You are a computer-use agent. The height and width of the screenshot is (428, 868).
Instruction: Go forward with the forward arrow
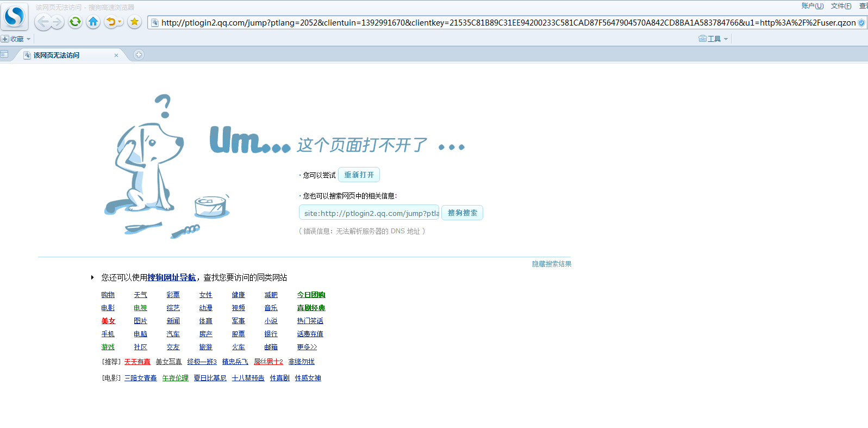(x=58, y=22)
